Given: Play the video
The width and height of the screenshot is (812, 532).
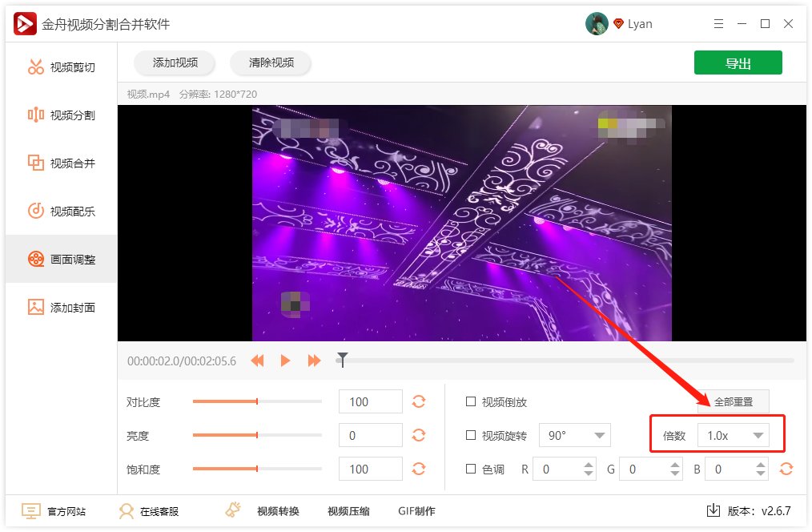Looking at the screenshot, I should [x=285, y=361].
